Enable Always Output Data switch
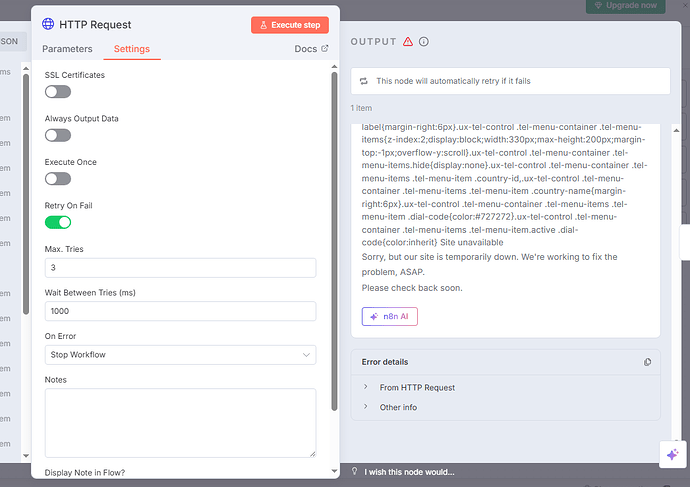The image size is (690, 487). (x=58, y=135)
